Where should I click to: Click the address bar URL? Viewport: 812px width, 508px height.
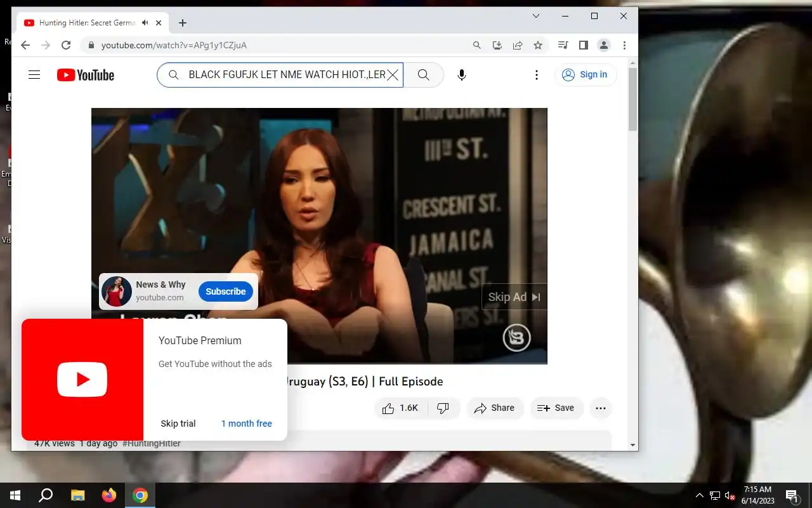coord(174,45)
